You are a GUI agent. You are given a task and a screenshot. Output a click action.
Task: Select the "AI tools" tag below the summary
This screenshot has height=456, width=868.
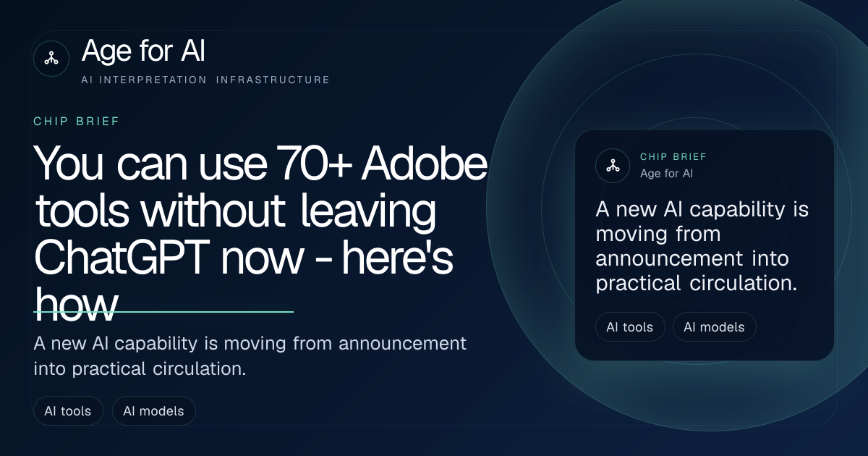68,411
